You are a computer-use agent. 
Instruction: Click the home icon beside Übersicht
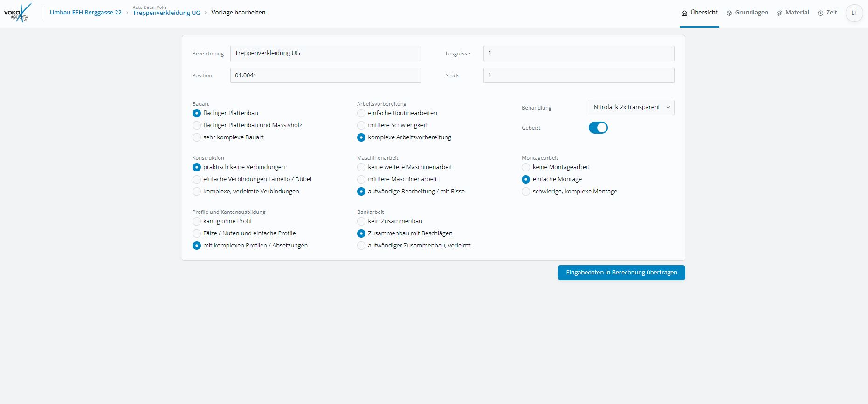click(684, 13)
